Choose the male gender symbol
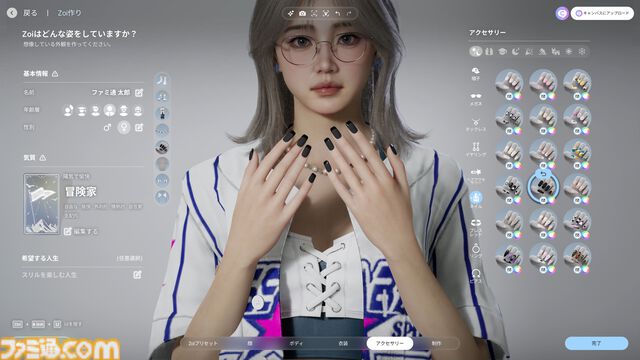 [x=107, y=127]
